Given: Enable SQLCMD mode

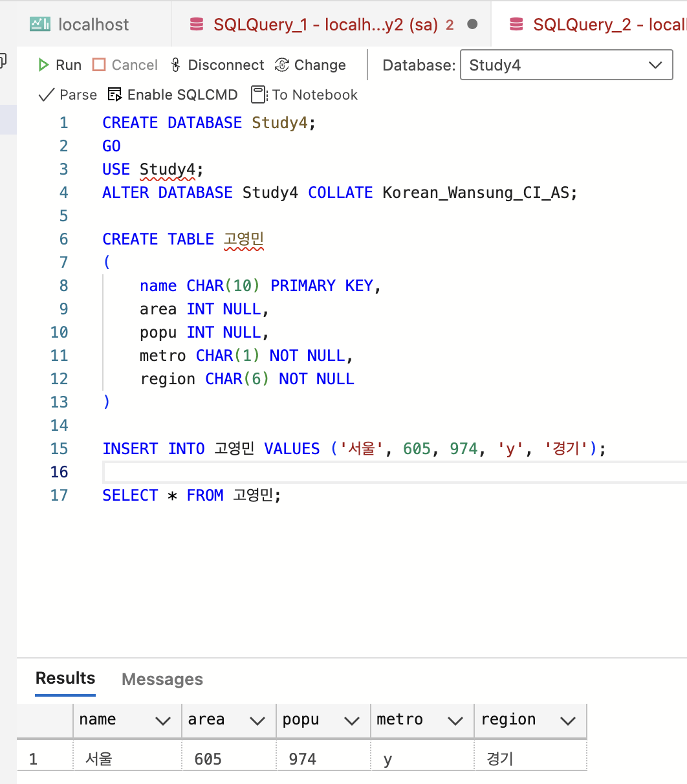Looking at the screenshot, I should tap(173, 94).
